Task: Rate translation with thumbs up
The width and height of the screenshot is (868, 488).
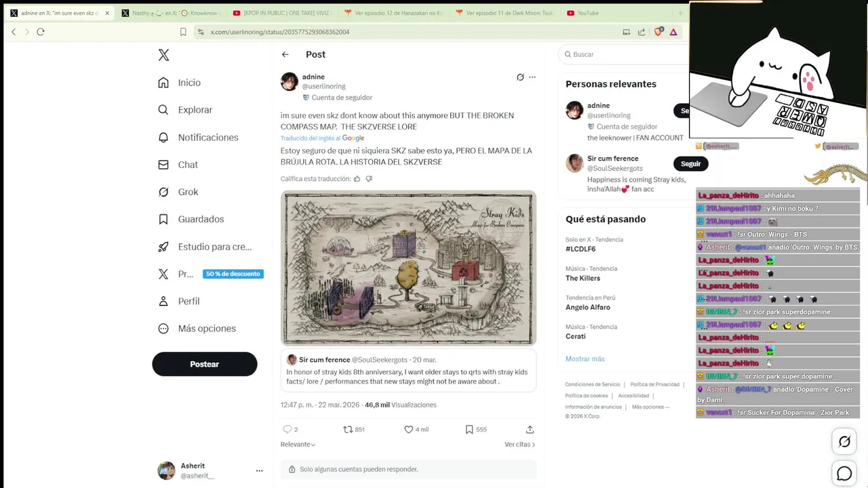Action: pyautogui.click(x=357, y=179)
